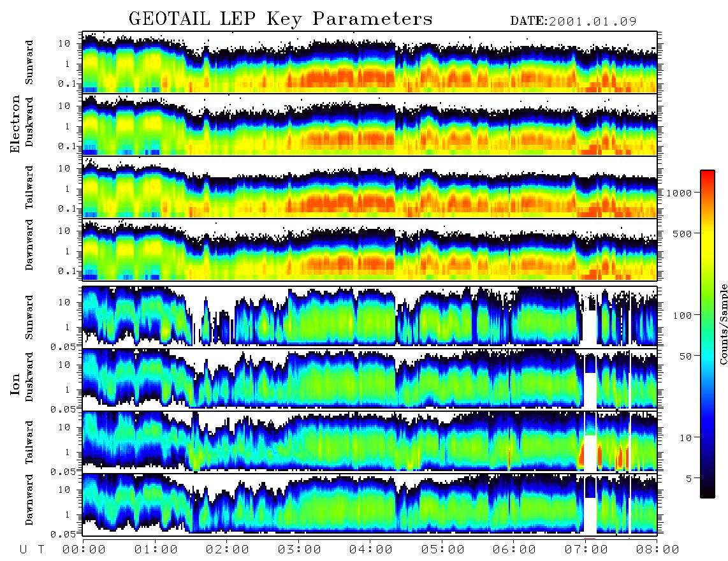Viewport: 728px width, 561px height.
Task: Click the 07:00 time tick label
Action: [586, 550]
